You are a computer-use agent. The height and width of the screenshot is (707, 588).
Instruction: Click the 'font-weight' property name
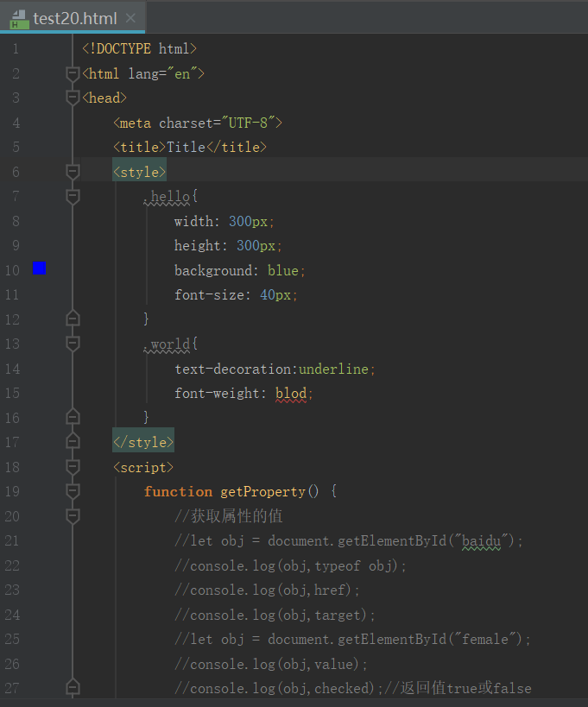pyautogui.click(x=217, y=394)
